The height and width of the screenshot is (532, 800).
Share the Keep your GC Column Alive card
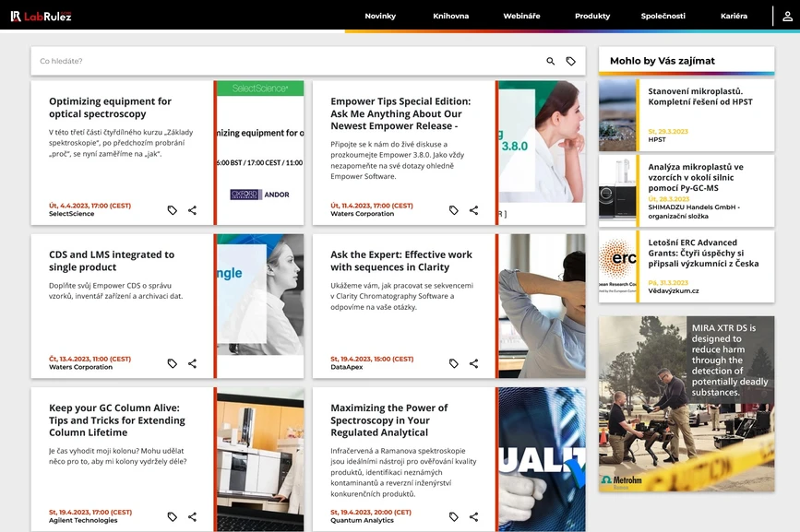tap(192, 517)
